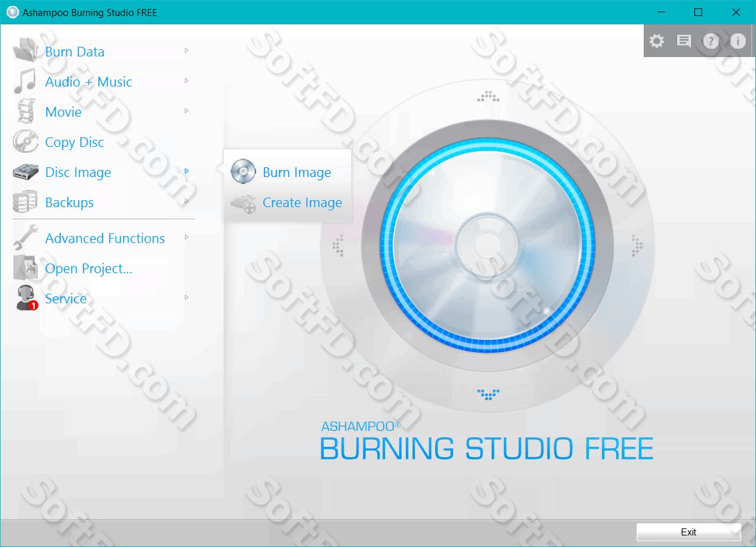Image resolution: width=756 pixels, height=547 pixels.
Task: Choose Create Image from submenu
Action: click(302, 203)
